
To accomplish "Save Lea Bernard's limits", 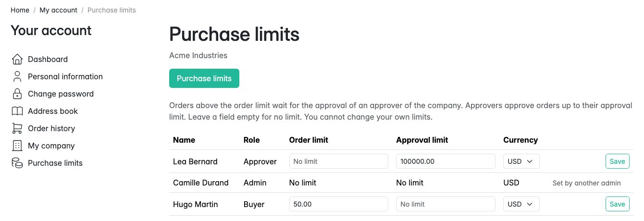I will click(x=617, y=161).
